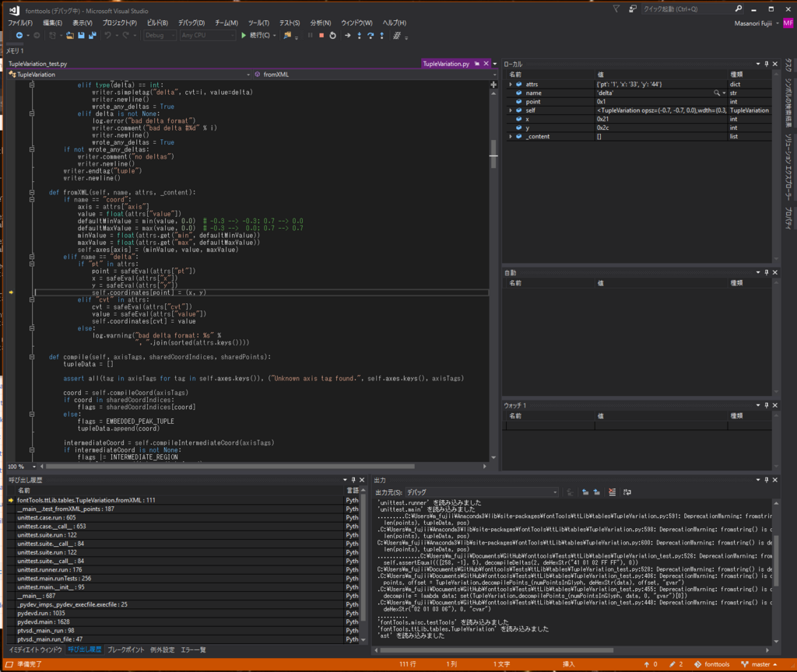This screenshot has width=797, height=672.
Task: Click the step out icon
Action: (x=381, y=36)
